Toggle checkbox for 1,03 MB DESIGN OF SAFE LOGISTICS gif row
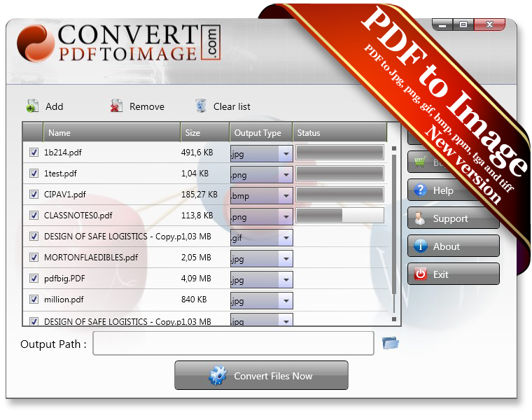532x420 pixels. point(34,237)
